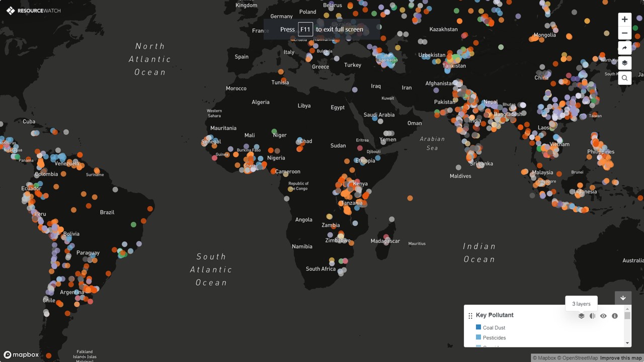This screenshot has width=644, height=362.
Task: Click the Key Pollutant legend title
Action: click(x=495, y=315)
